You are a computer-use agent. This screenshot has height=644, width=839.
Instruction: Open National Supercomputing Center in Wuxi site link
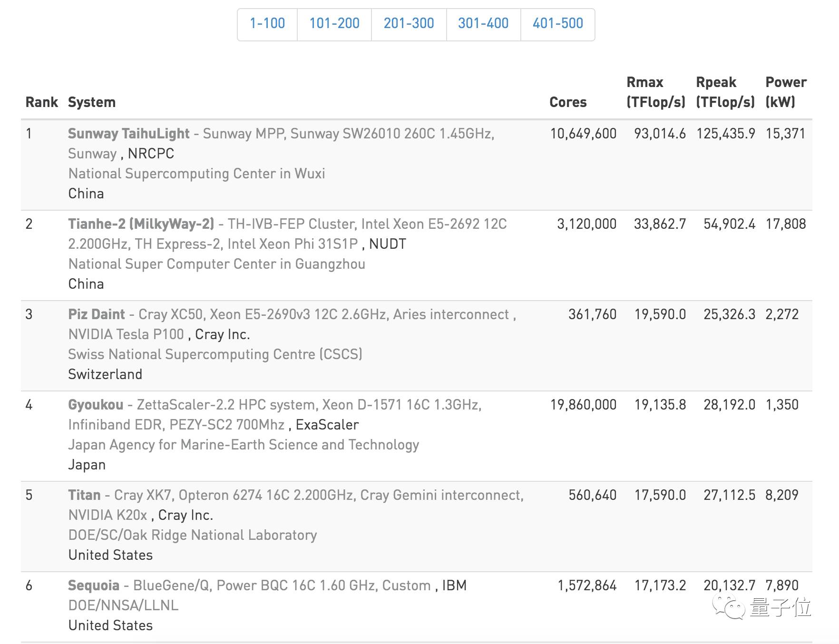[196, 174]
